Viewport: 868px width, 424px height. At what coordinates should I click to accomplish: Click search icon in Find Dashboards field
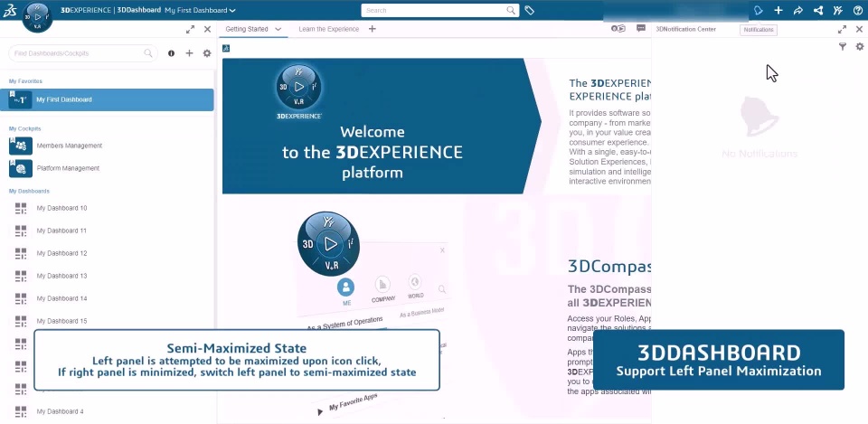(147, 53)
